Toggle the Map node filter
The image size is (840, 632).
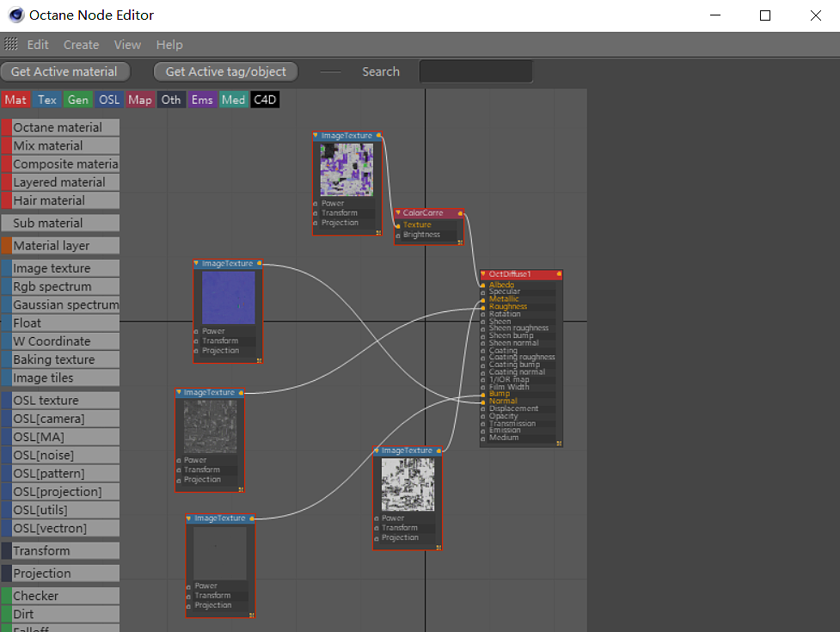[140, 100]
